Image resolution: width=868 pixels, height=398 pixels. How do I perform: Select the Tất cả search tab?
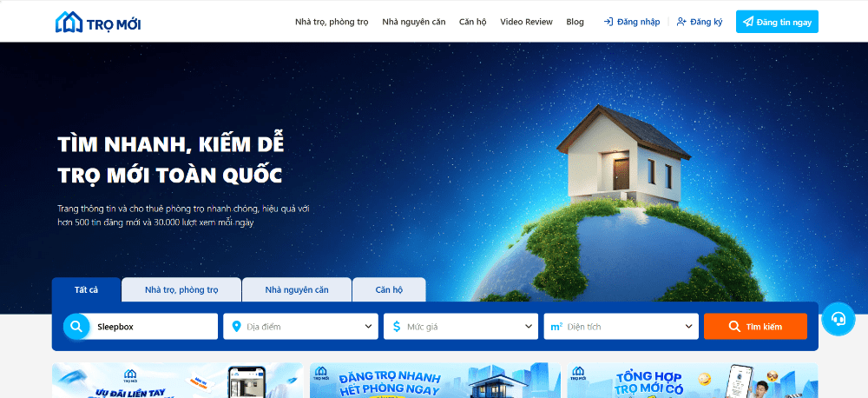coord(86,289)
